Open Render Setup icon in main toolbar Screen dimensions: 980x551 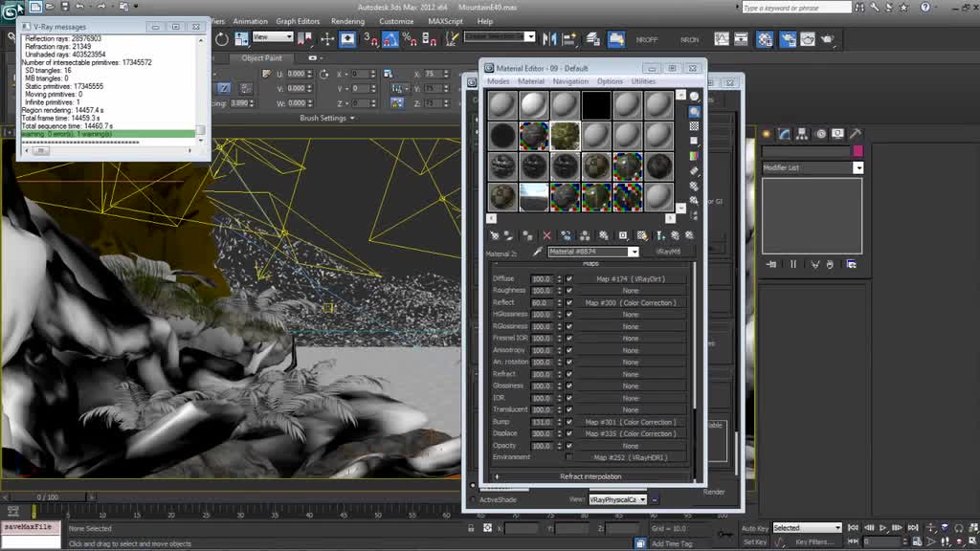(x=788, y=39)
